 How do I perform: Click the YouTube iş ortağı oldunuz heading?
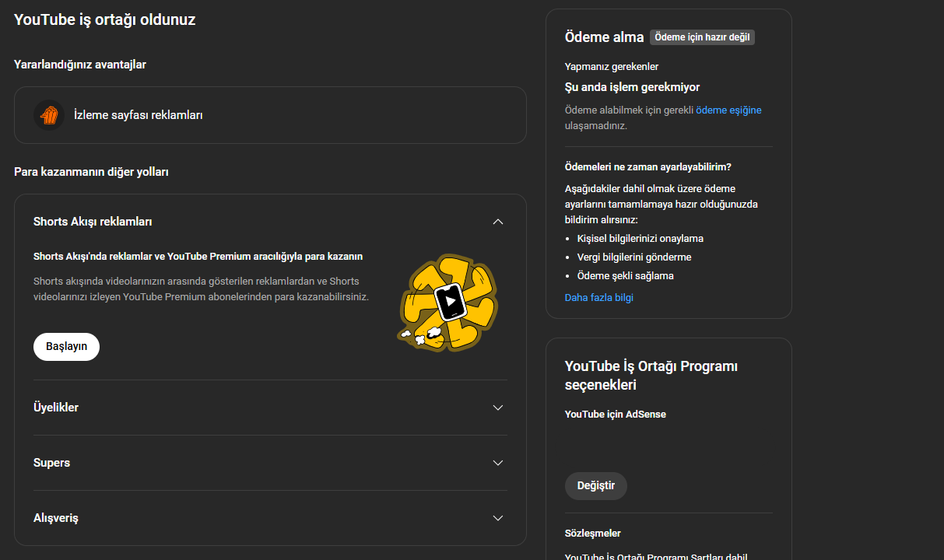point(104,19)
